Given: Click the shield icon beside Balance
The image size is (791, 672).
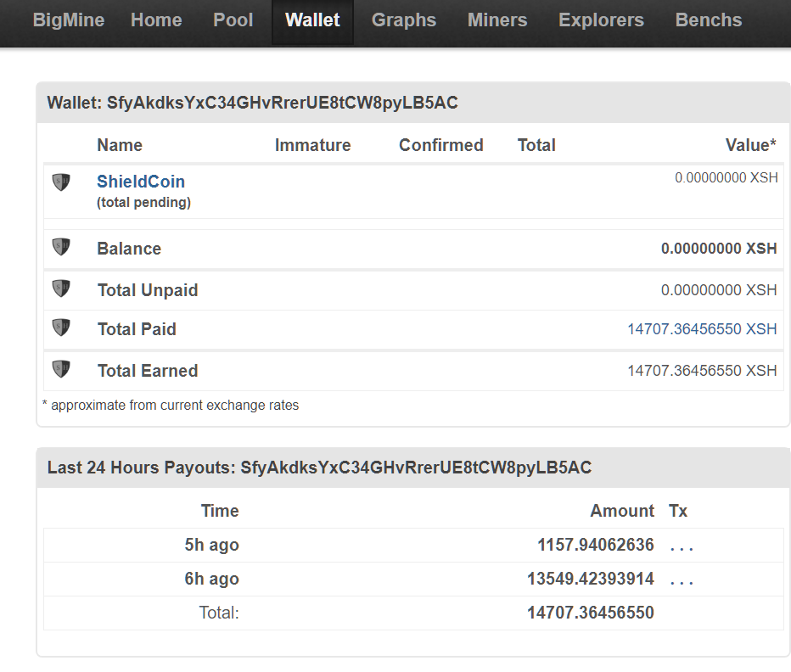Looking at the screenshot, I should coord(61,247).
